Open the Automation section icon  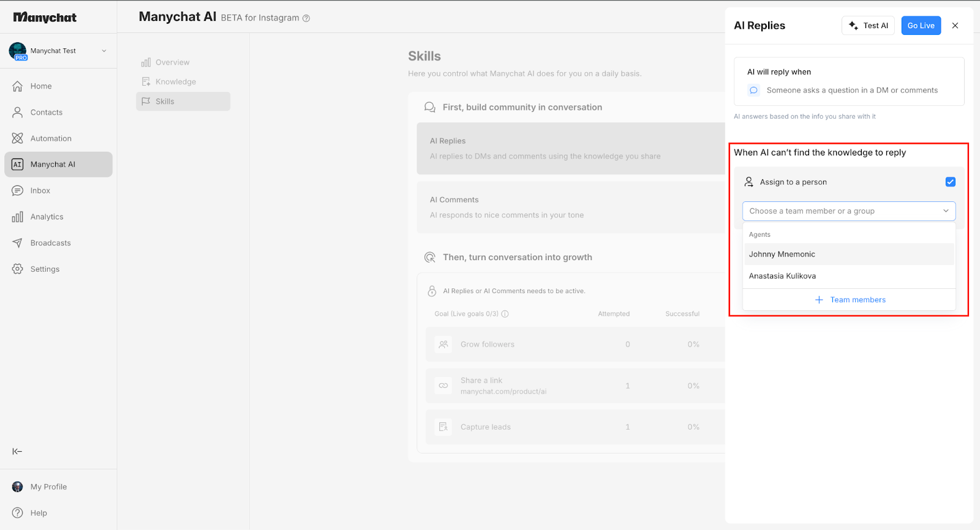(x=18, y=138)
